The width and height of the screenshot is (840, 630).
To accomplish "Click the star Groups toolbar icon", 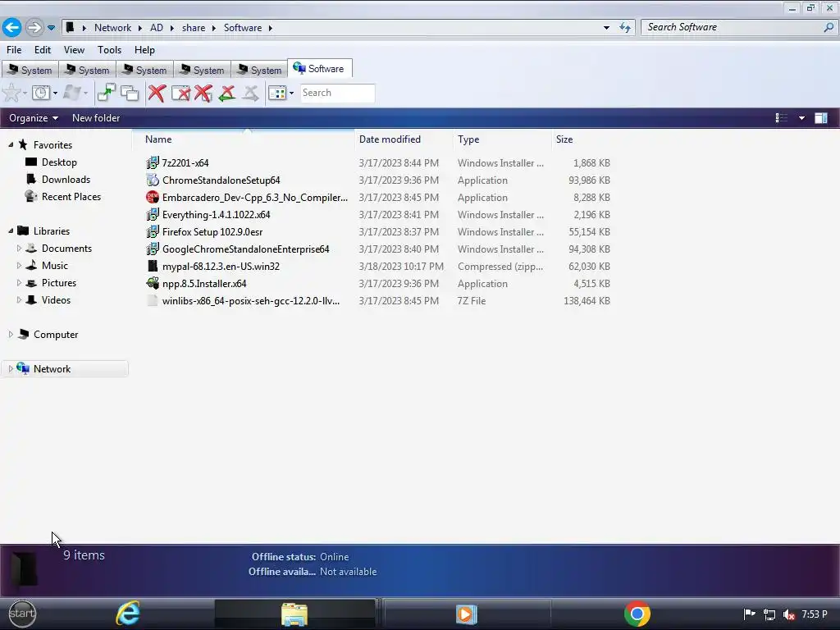I will [x=11, y=93].
